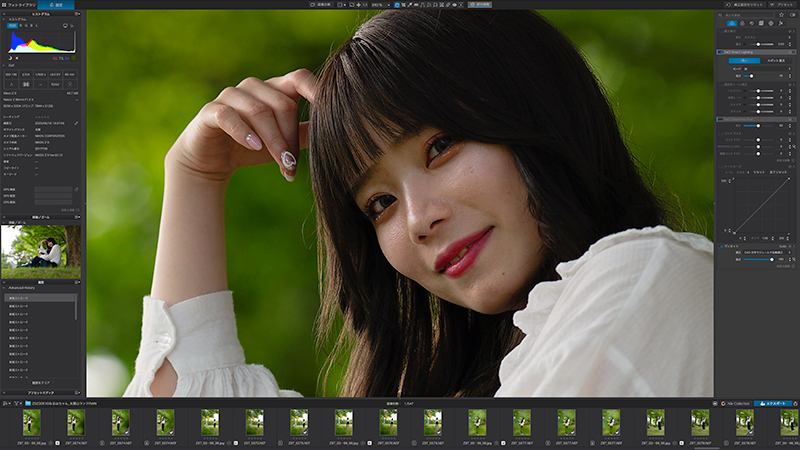This screenshot has width=800, height=450.
Task: Collapse the Exif section
Action: click(4, 65)
